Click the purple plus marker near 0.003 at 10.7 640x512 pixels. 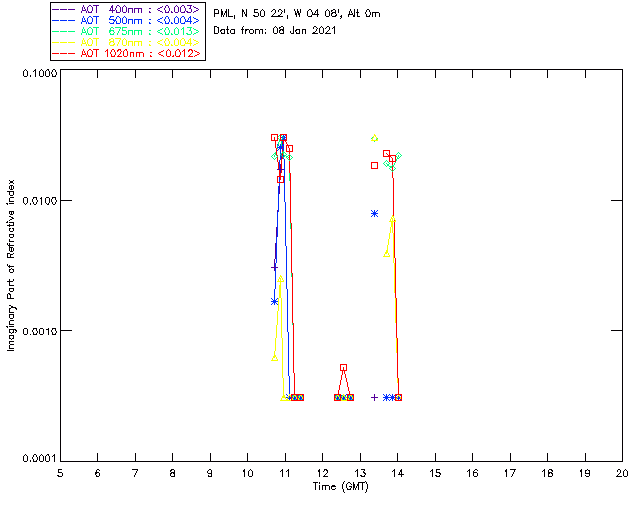[274, 267]
